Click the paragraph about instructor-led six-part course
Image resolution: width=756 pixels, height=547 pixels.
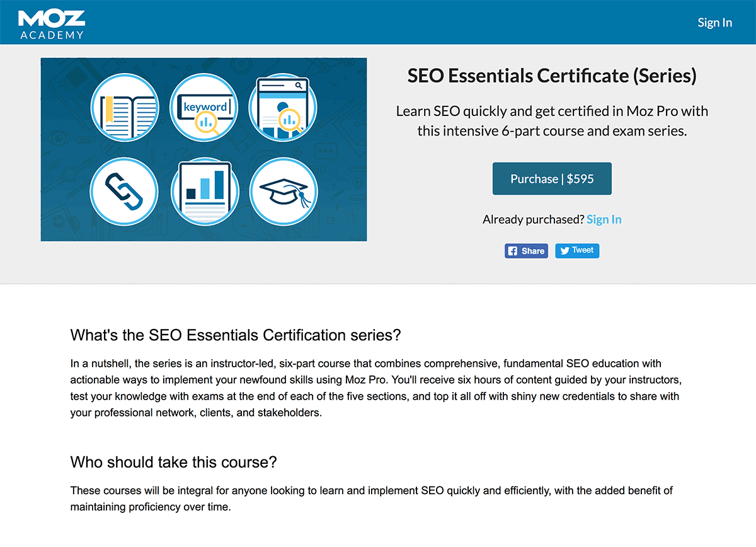(x=375, y=388)
